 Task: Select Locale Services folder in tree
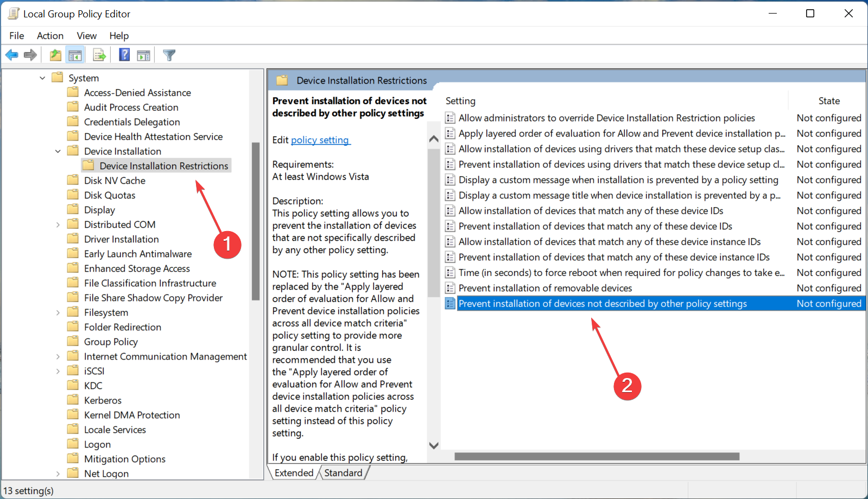[115, 429]
